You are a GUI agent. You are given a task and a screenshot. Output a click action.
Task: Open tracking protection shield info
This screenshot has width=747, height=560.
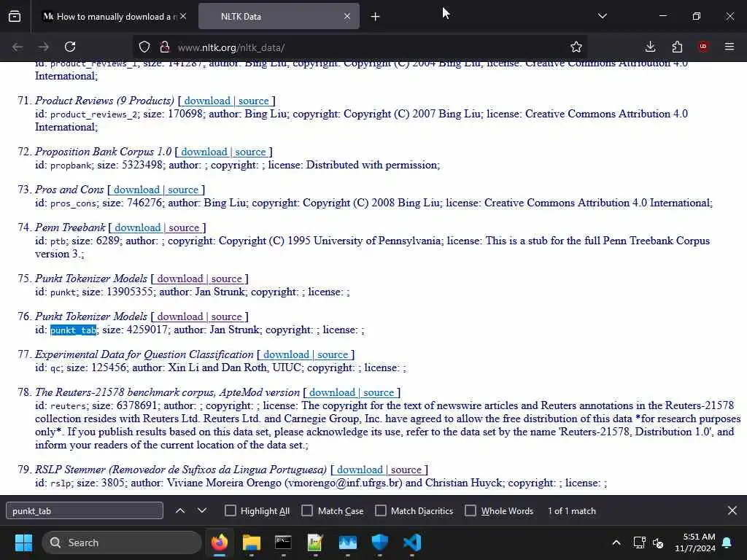(144, 47)
